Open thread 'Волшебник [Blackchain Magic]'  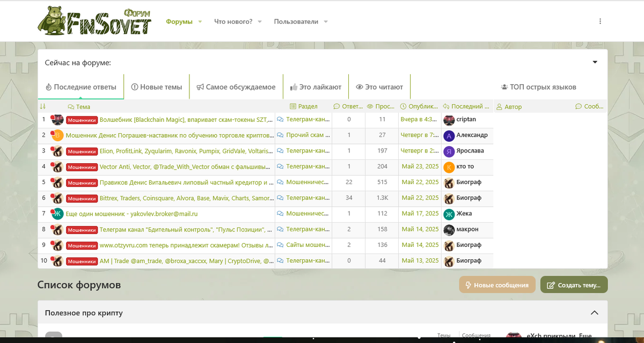pos(187,120)
